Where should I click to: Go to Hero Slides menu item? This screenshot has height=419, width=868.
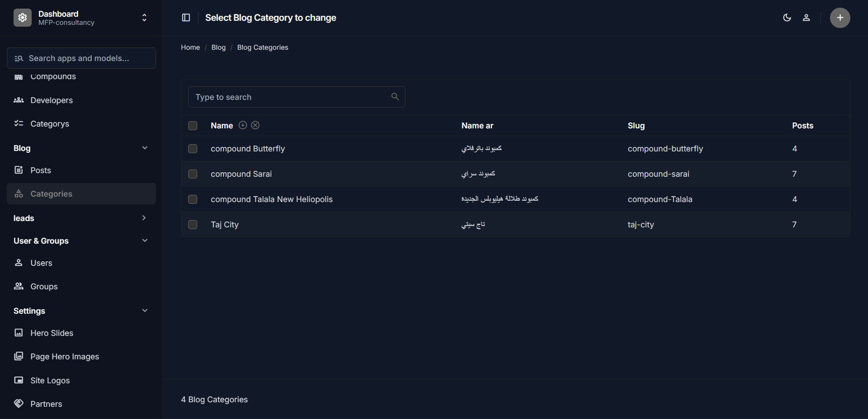pos(52,333)
